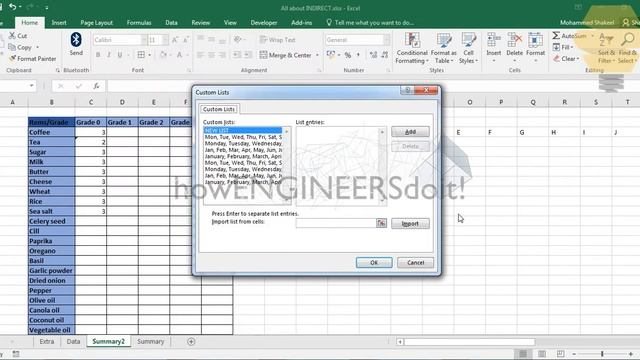Image resolution: width=640 pixels, height=360 pixels.
Task: Open the Page Layout tab
Action: (x=96, y=23)
